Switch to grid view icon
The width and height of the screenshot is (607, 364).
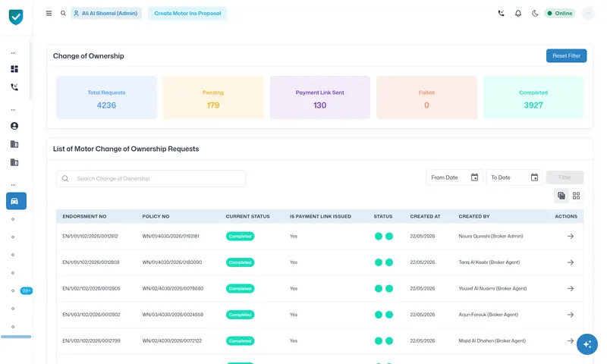coord(576,196)
